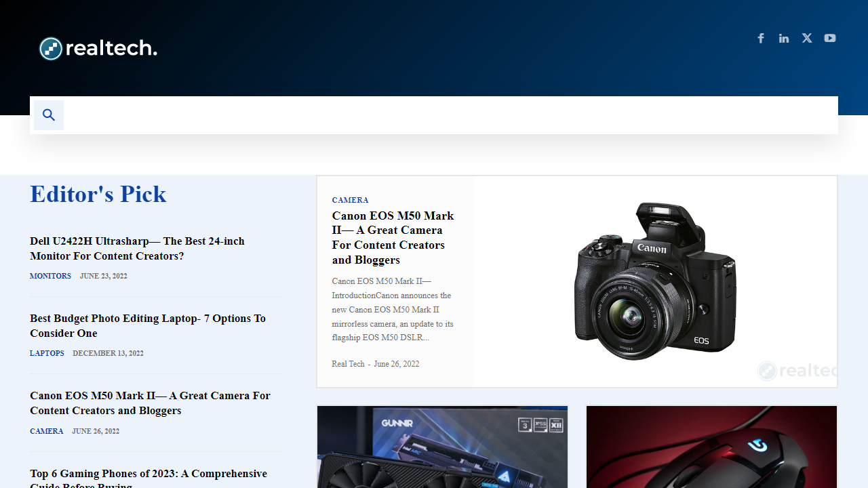868x488 pixels.
Task: Open featured Canon EOS M50 Mark II headline
Action: (393, 237)
